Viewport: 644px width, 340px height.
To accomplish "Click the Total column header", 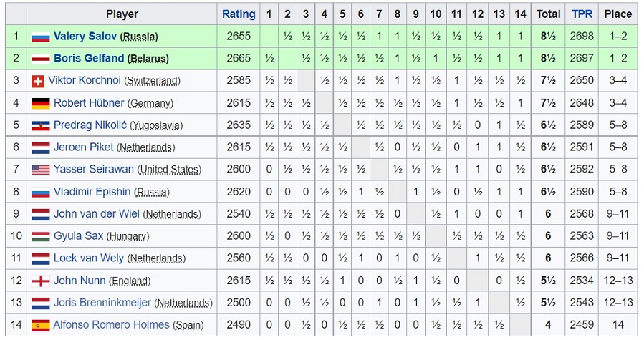I will coord(548,14).
